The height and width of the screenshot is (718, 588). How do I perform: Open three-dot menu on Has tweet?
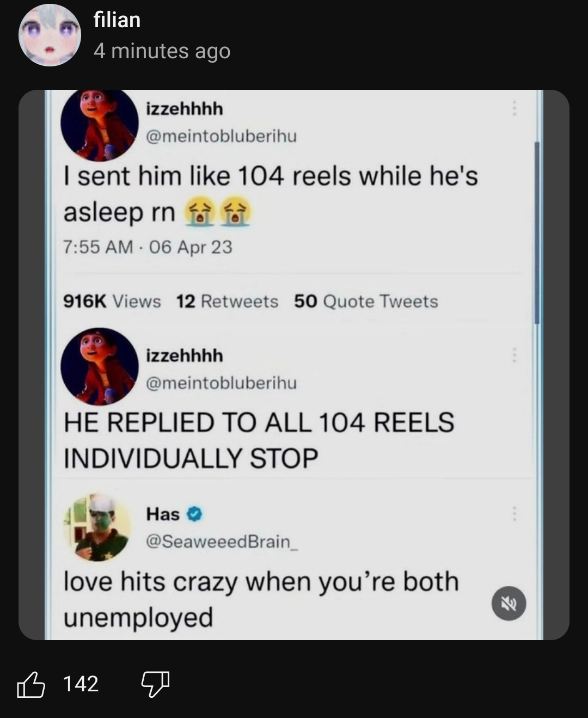click(x=513, y=513)
